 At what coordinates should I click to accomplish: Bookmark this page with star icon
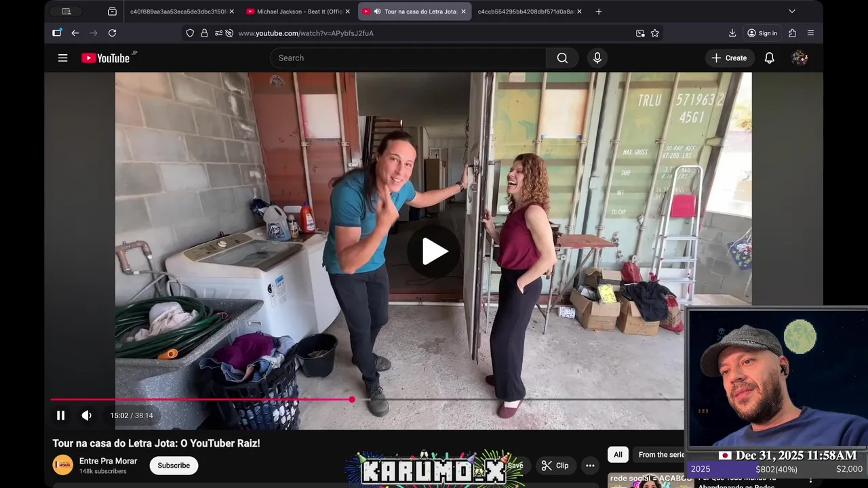click(655, 33)
